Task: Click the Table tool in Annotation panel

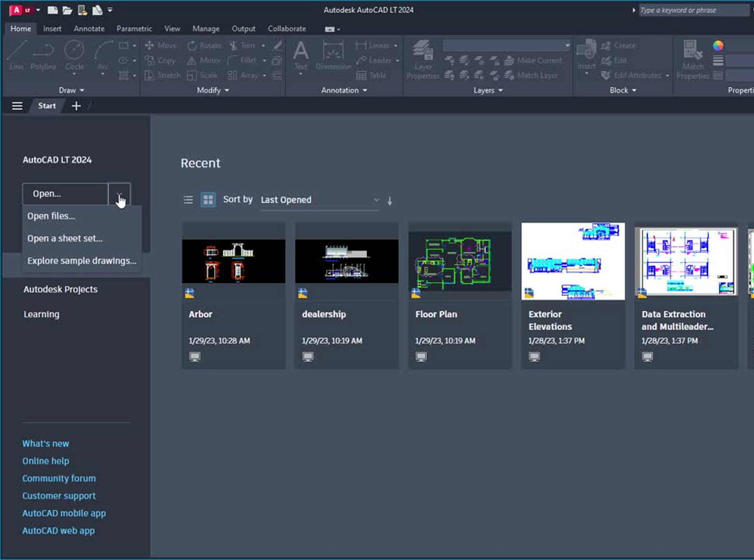Action: pyautogui.click(x=371, y=75)
